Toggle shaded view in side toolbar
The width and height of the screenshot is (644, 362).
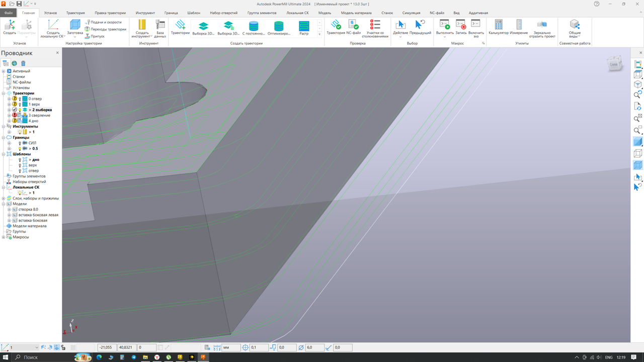(638, 142)
